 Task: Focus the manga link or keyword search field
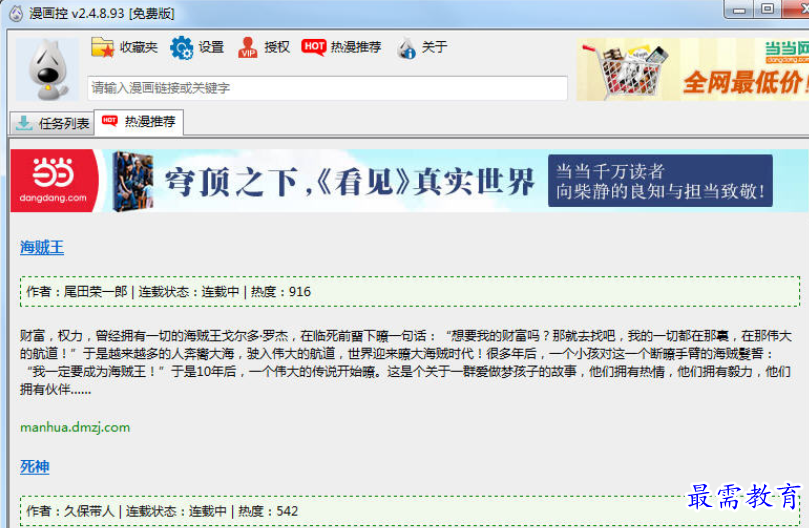[x=327, y=88]
